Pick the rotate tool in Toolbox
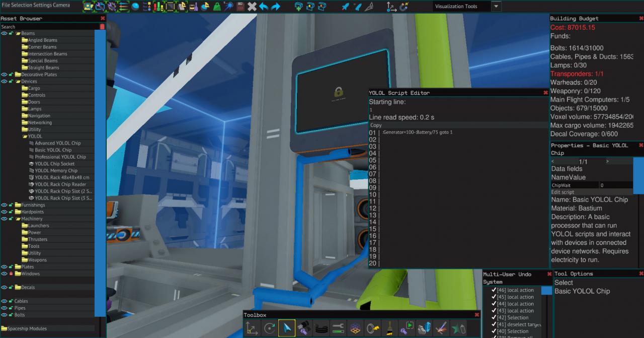This screenshot has width=644, height=338. [269, 328]
